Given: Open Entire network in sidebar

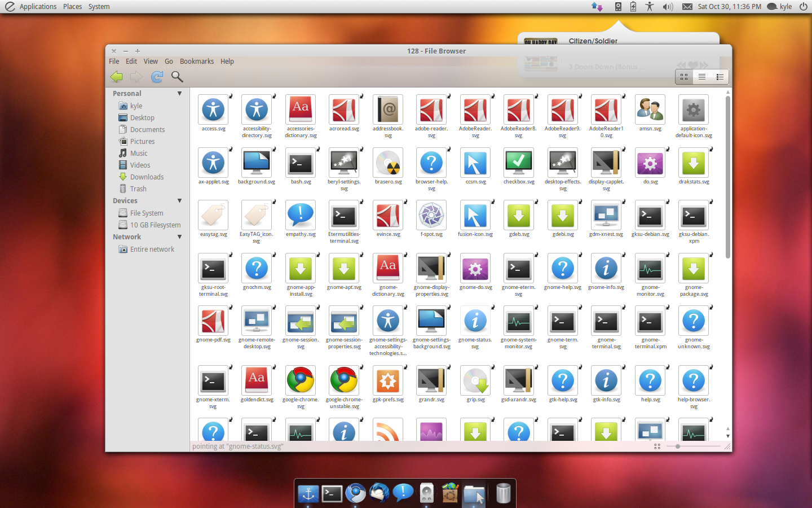Looking at the screenshot, I should pyautogui.click(x=152, y=249).
